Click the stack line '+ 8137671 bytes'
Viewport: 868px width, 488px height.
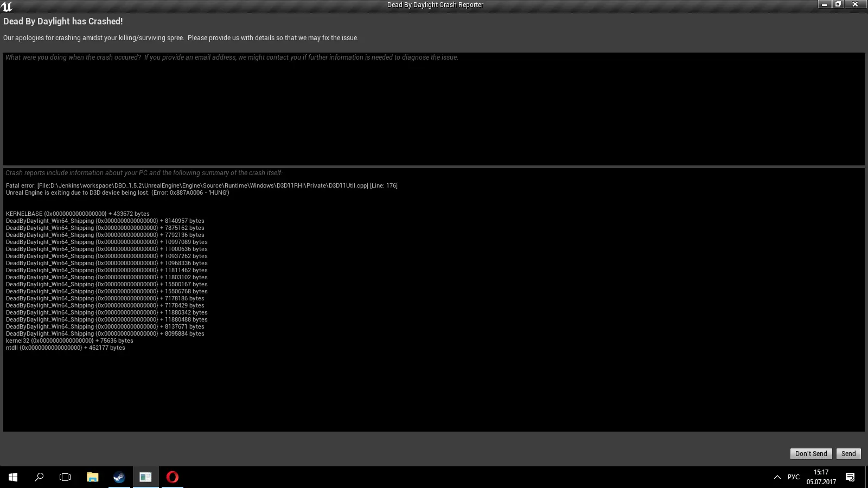105,326
